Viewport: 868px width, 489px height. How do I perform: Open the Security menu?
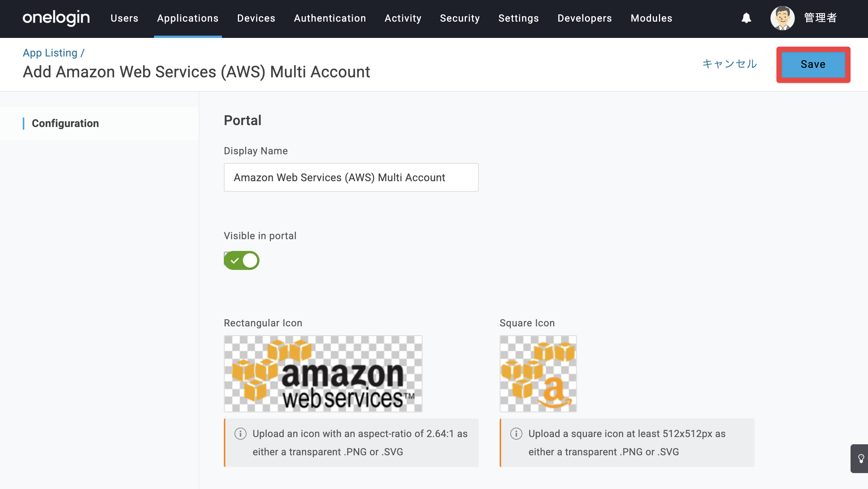click(460, 18)
